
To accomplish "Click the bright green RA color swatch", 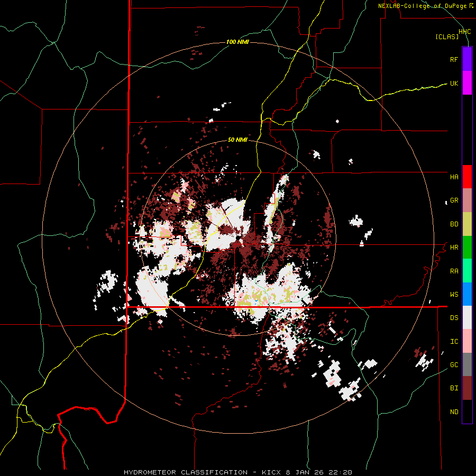I will coord(467,271).
